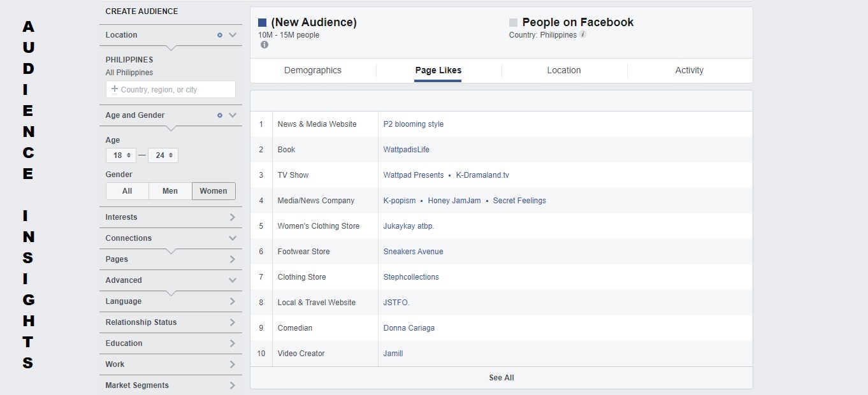The height and width of the screenshot is (395, 868).
Task: Click the blue New Audience color square
Action: point(262,23)
